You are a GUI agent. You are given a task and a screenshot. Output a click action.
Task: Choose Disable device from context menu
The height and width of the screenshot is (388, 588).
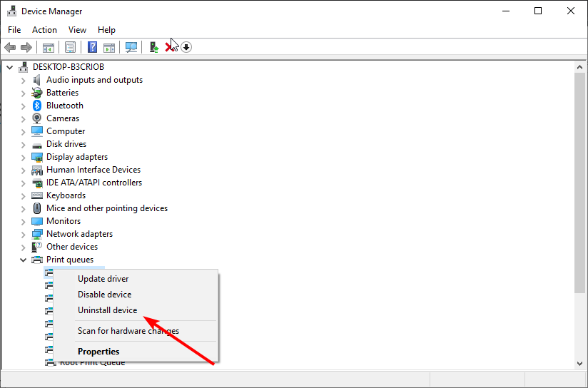136,295
